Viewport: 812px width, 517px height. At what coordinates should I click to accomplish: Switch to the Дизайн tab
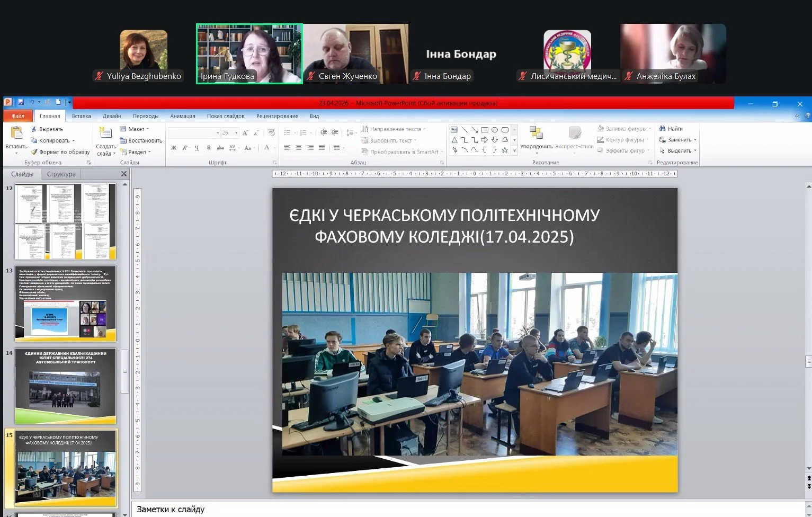(112, 116)
